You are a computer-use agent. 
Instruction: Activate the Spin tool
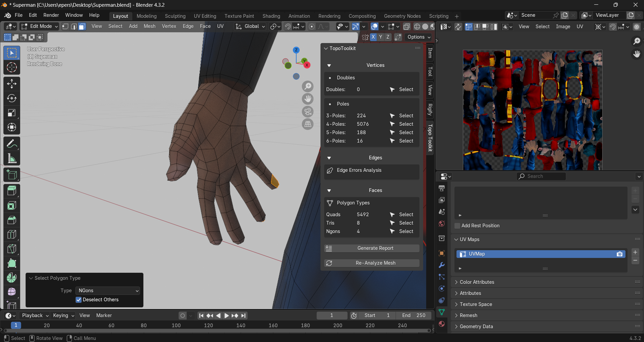pyautogui.click(x=12, y=278)
